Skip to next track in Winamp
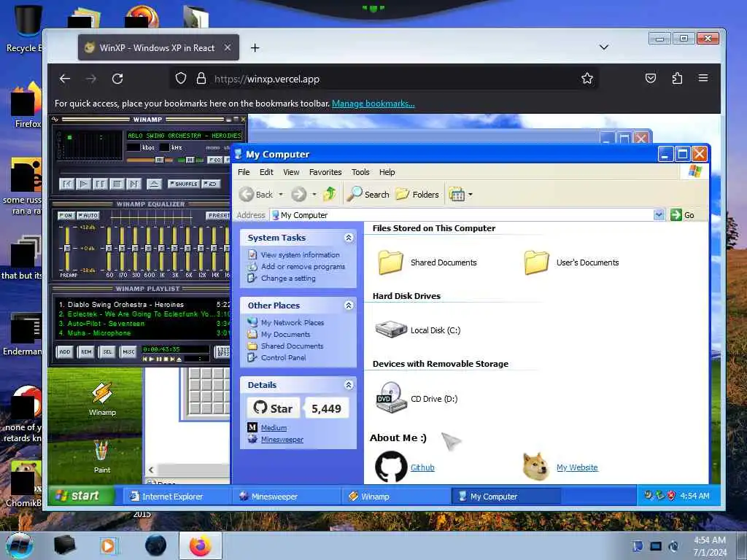This screenshot has width=747, height=560. point(134,183)
